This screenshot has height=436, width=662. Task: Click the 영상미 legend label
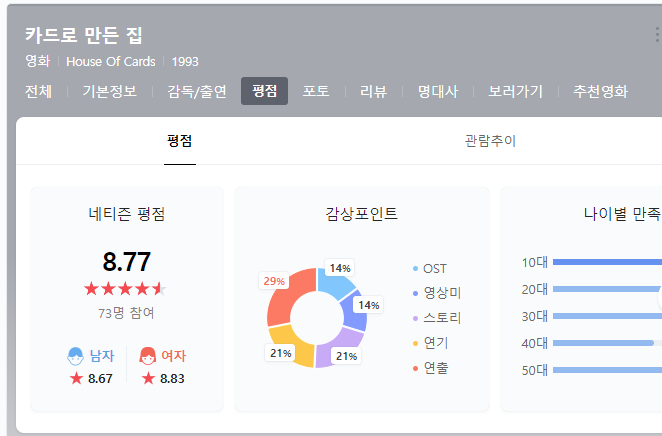coord(442,293)
